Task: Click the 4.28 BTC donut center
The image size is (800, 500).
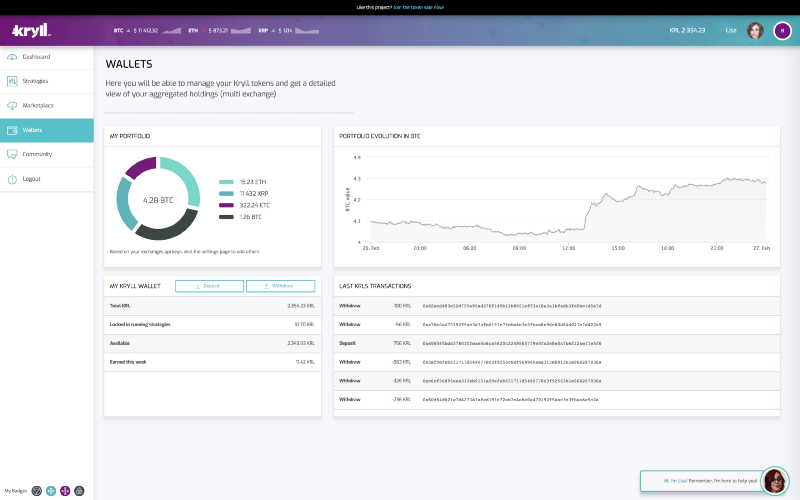Action: 158,201
